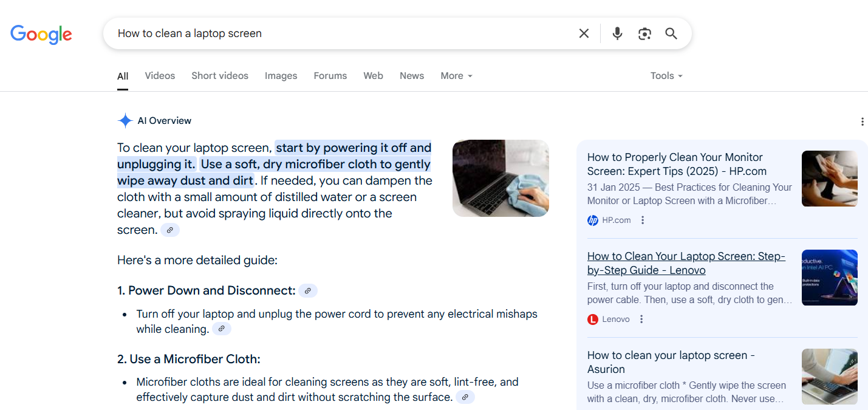Click the citation link chip after the intro paragraph
Image resolution: width=868 pixels, height=410 pixels.
[170, 230]
